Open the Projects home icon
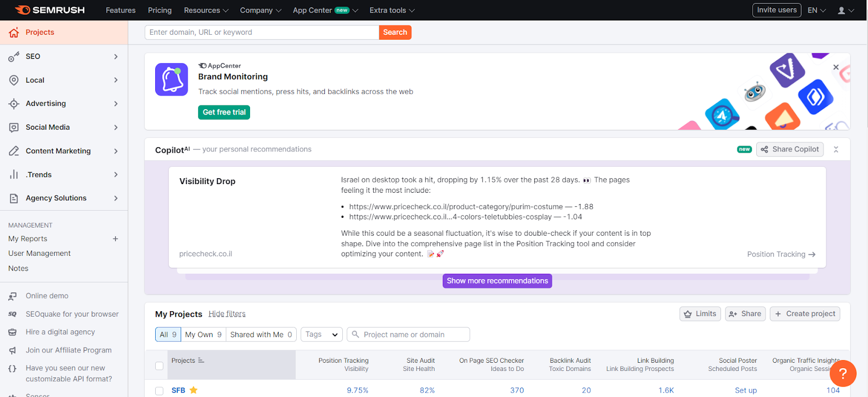Screen dimensions: 868x397 click(x=14, y=33)
